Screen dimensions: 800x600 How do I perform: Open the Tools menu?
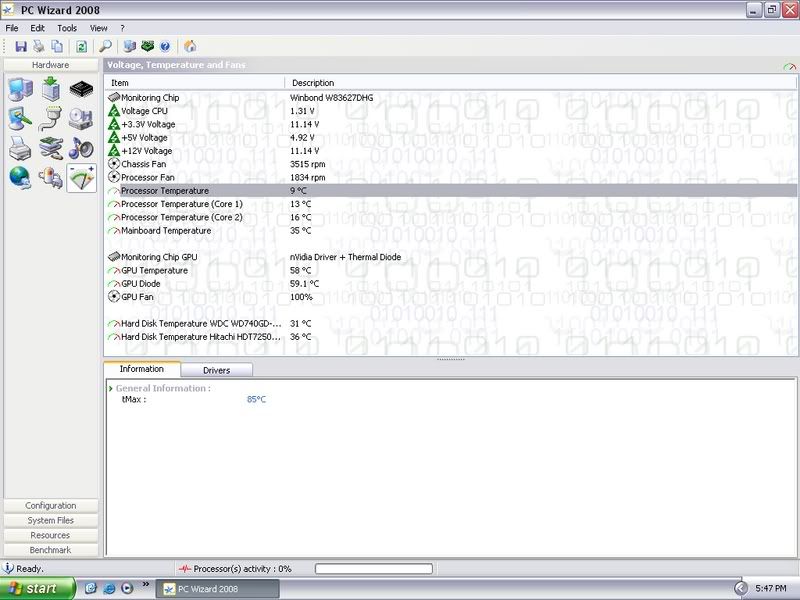(67, 28)
